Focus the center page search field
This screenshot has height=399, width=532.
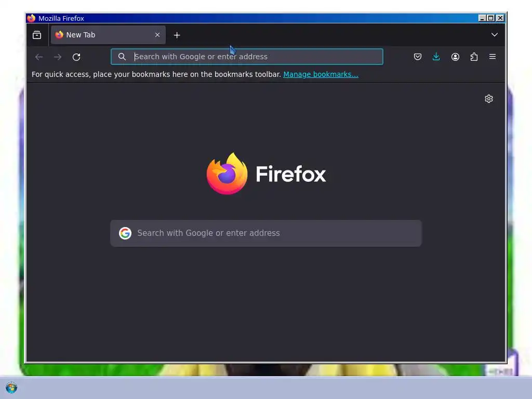(266, 233)
